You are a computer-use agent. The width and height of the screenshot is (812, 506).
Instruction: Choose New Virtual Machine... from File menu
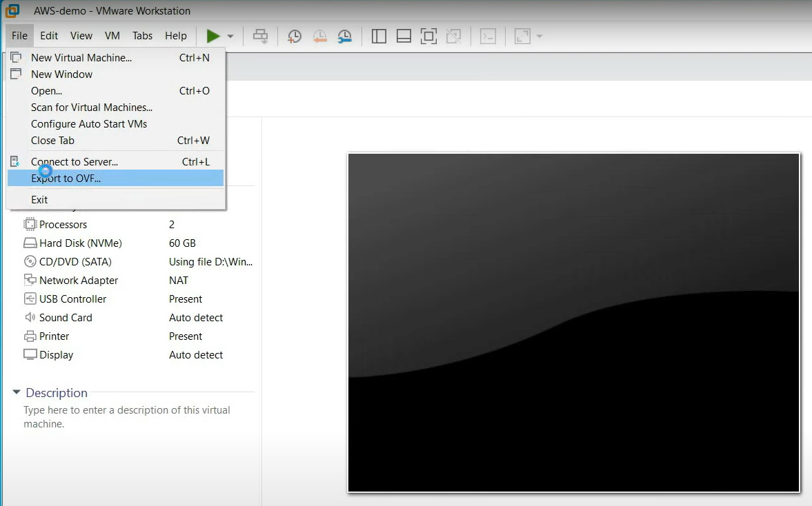(115, 58)
